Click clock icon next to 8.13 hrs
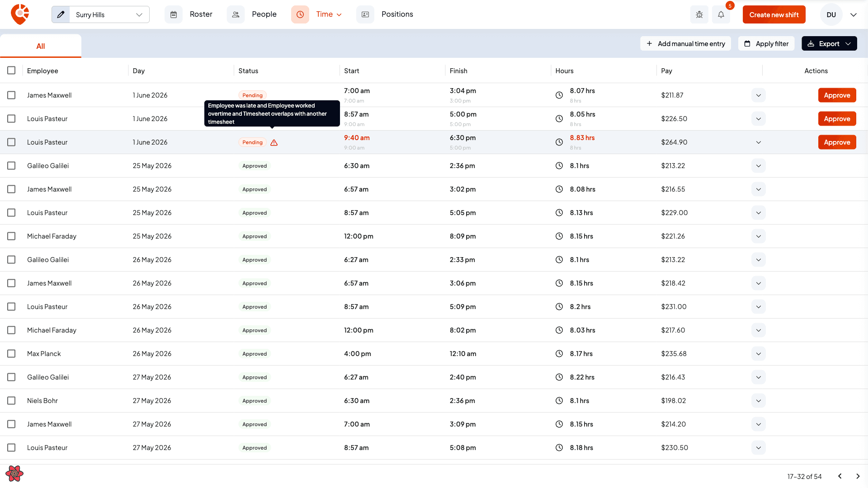The width and height of the screenshot is (868, 488). tap(559, 213)
